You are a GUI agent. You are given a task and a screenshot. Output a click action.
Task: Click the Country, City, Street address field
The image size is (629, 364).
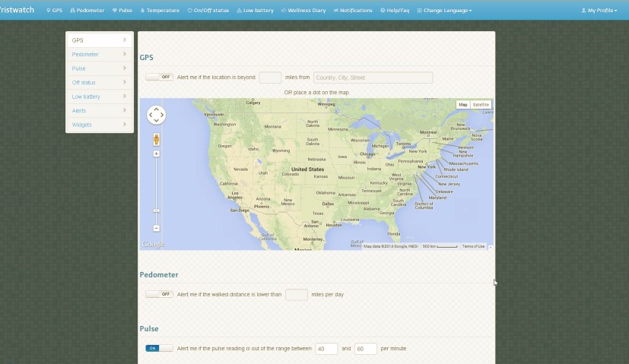tap(373, 78)
